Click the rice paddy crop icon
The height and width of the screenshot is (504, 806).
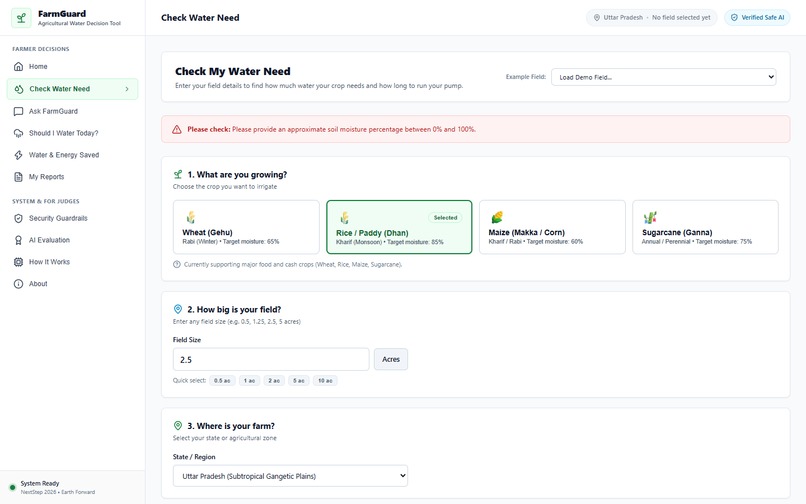click(344, 218)
